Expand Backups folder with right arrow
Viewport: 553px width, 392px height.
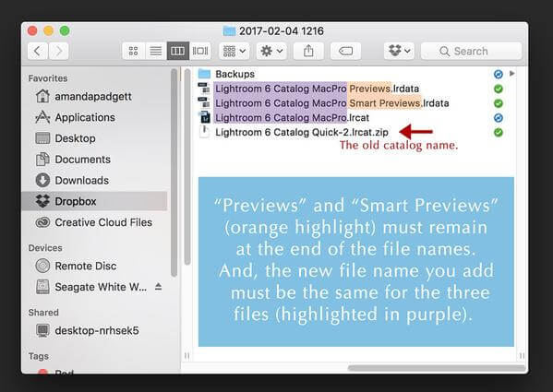[512, 74]
